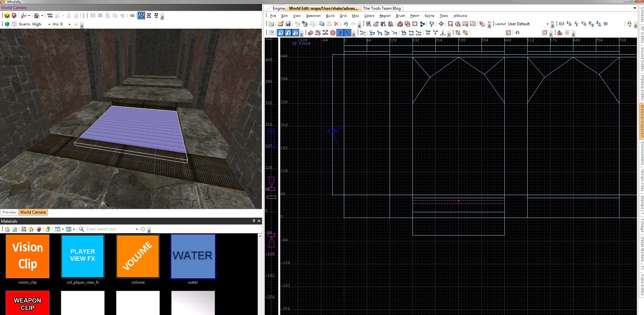Expand the axis gizmo dropdown arrow

point(29,15)
